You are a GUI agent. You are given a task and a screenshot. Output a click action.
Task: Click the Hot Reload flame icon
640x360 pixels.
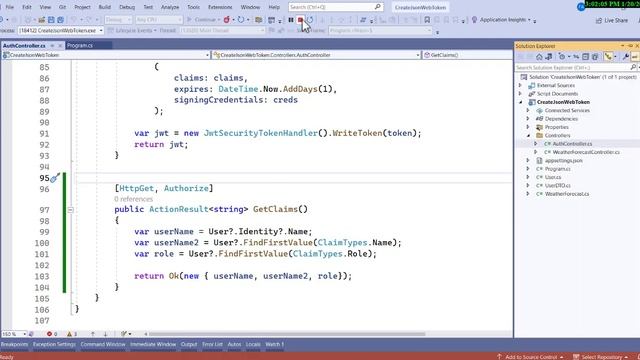tap(227, 20)
